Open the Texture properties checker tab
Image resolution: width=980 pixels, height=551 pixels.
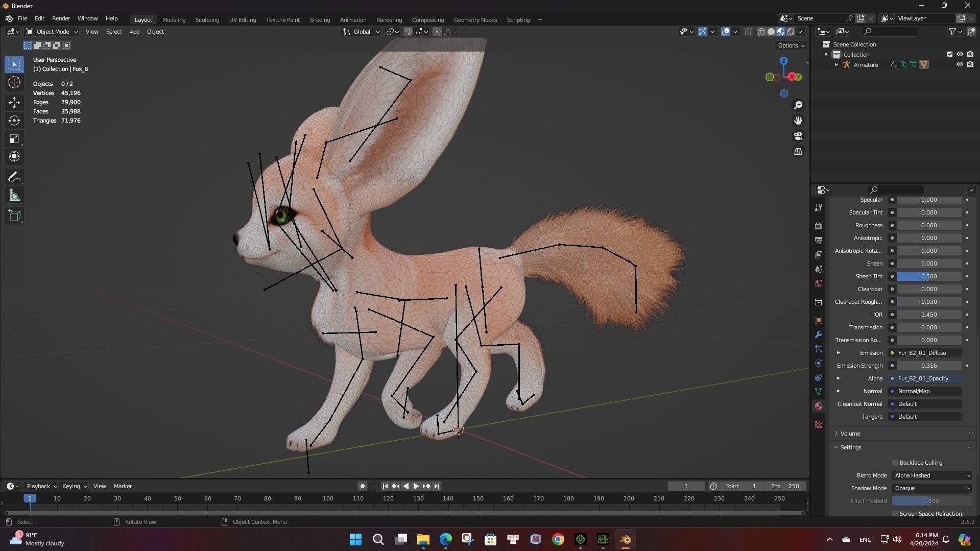tap(819, 424)
